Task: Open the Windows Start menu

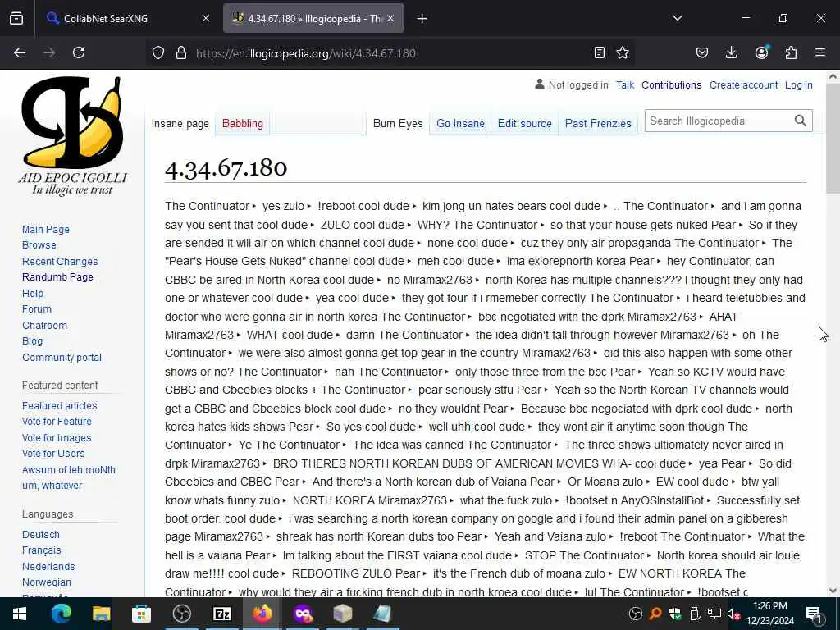Action: pyautogui.click(x=20, y=614)
